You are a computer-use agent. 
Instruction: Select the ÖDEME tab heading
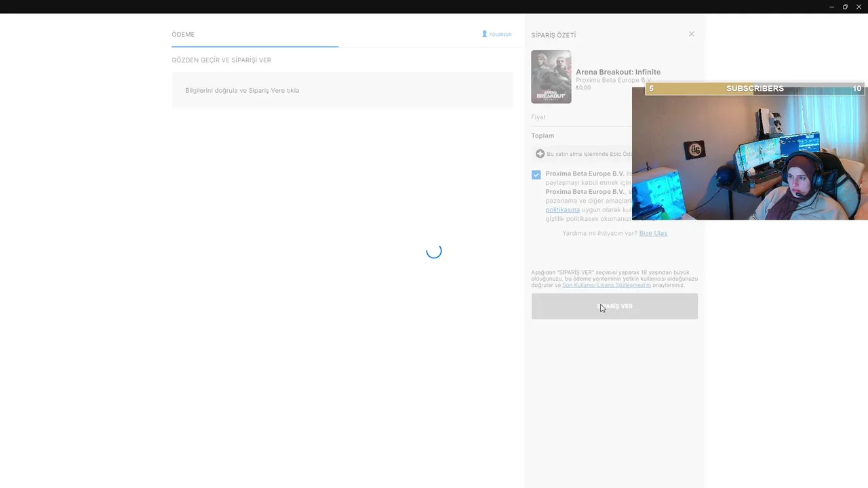pos(183,35)
